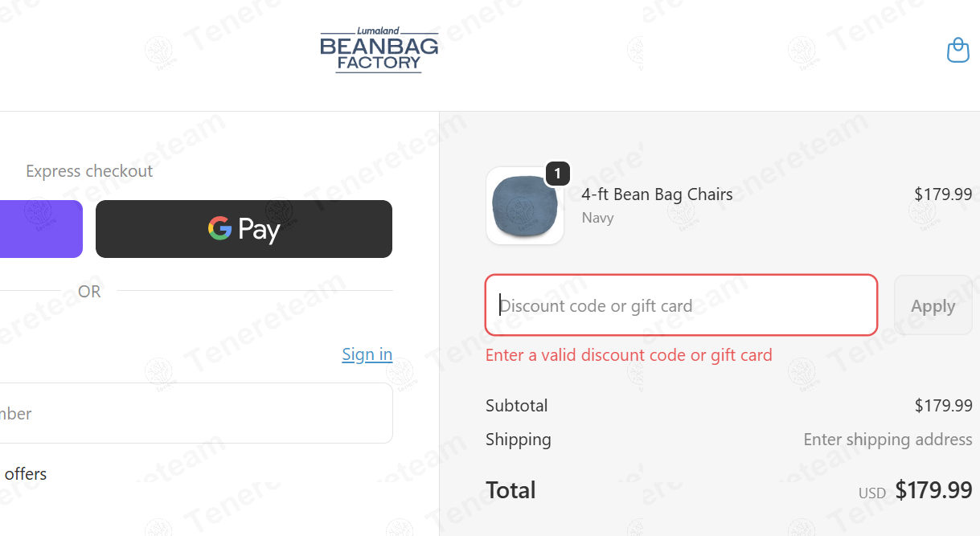Viewport: 980px width, 536px height.
Task: Click the red invalid discount code message
Action: [x=629, y=355]
